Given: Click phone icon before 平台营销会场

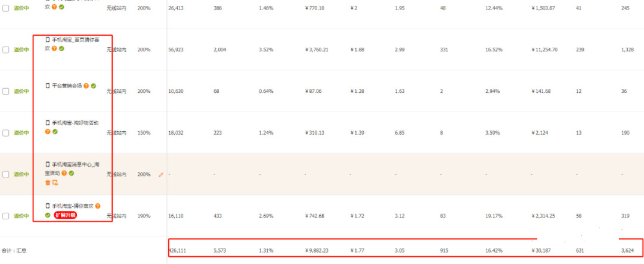Looking at the screenshot, I should pyautogui.click(x=48, y=86).
